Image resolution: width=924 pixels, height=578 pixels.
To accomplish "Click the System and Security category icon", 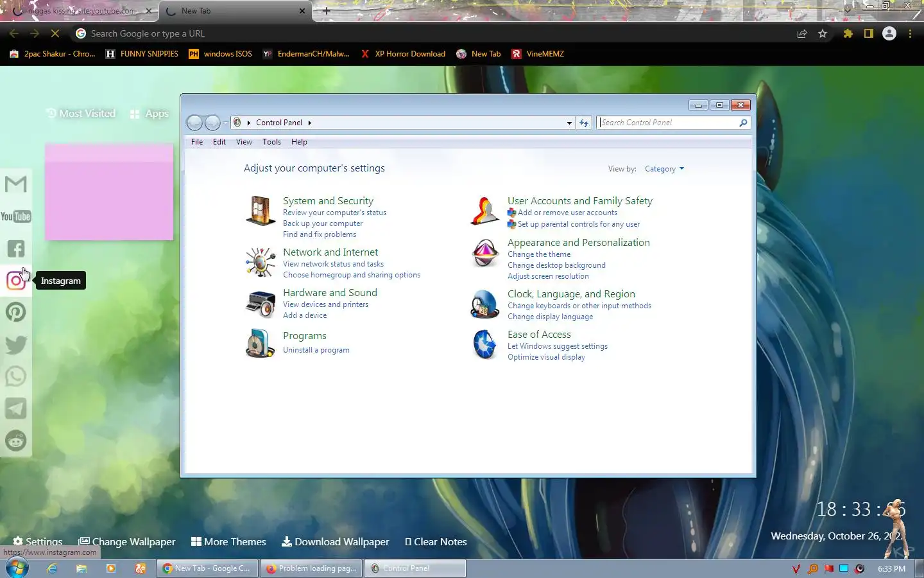I will click(260, 211).
